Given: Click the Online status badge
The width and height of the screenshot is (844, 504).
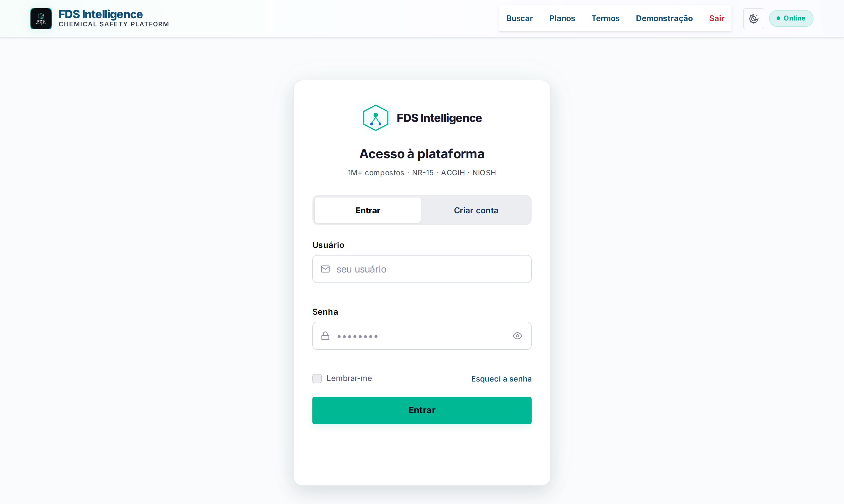Looking at the screenshot, I should [x=791, y=18].
